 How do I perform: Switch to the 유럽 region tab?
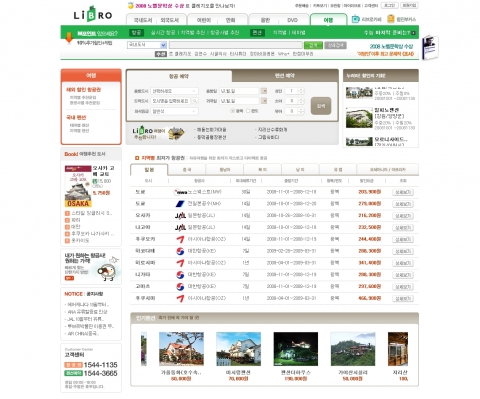pos(338,170)
